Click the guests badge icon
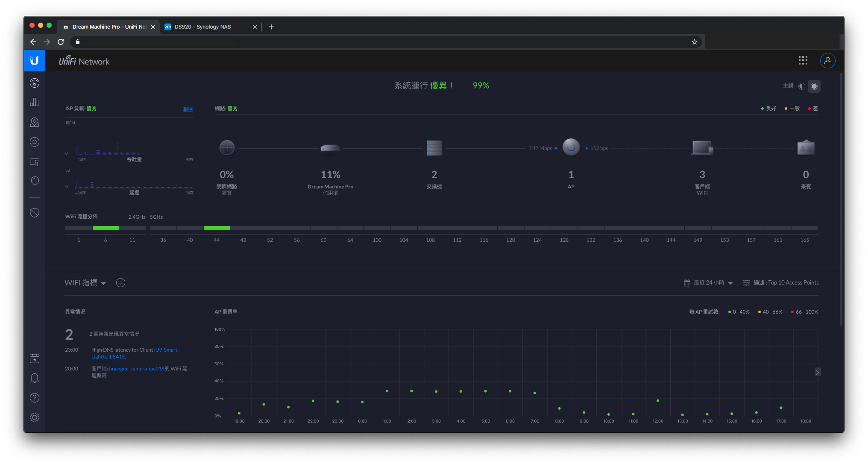The width and height of the screenshot is (868, 464). 806,147
